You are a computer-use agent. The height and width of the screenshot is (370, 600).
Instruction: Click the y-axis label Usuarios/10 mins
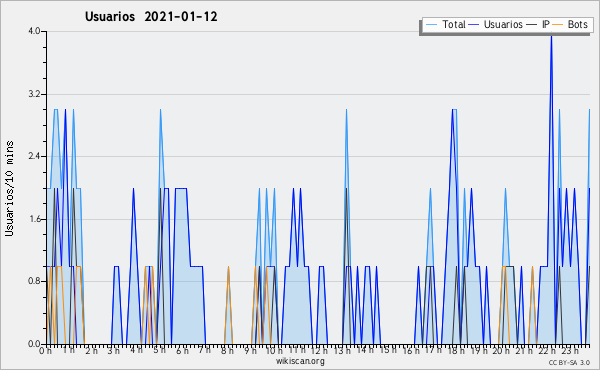click(9, 188)
